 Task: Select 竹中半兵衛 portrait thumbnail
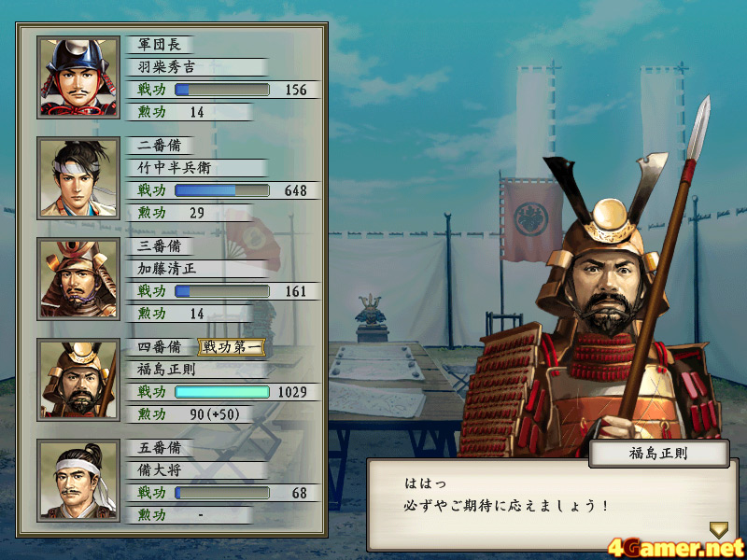tap(78, 178)
